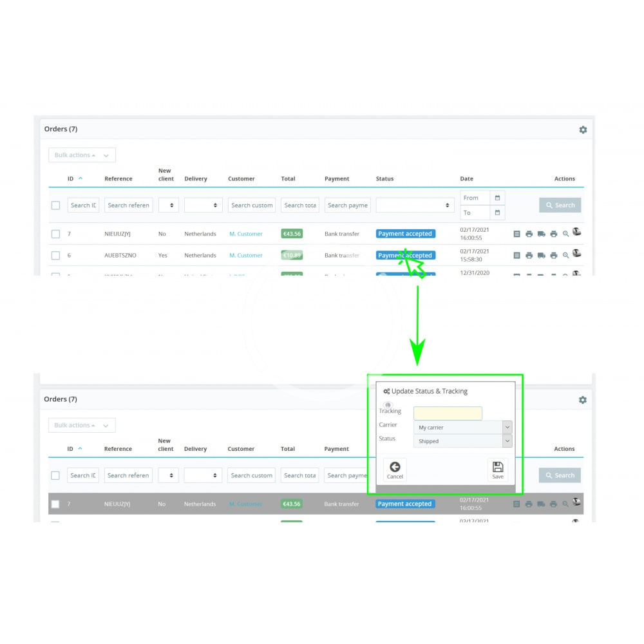Image resolution: width=644 pixels, height=644 pixels.
Task: Click the From date filter field
Action: click(475, 198)
